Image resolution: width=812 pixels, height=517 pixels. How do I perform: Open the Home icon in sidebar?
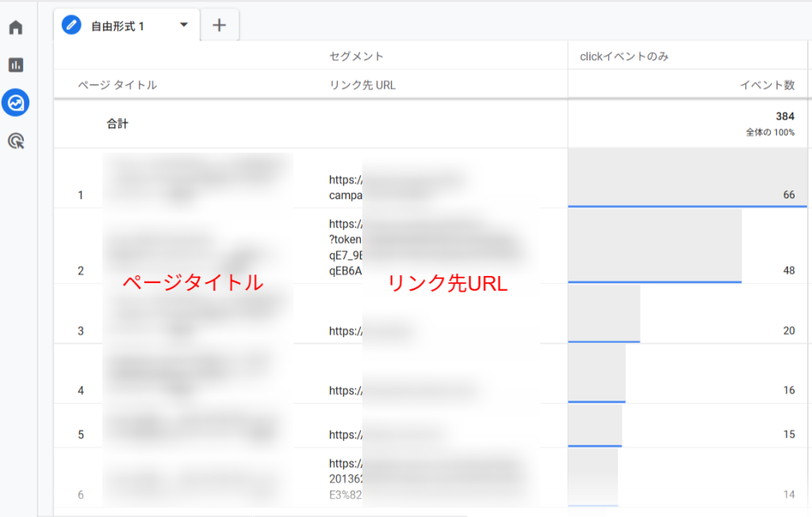(x=16, y=28)
